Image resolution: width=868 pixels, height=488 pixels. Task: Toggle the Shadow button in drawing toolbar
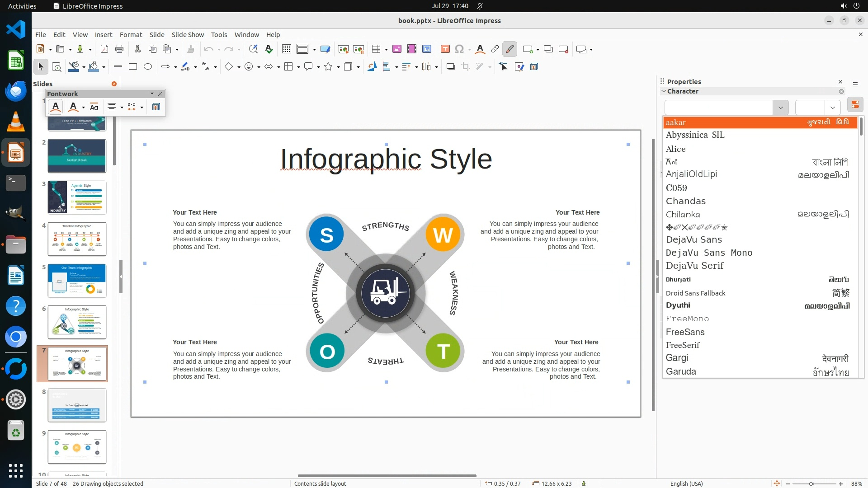click(x=450, y=67)
